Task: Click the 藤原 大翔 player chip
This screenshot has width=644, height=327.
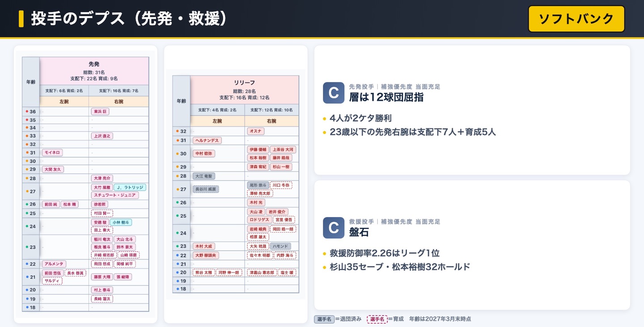Action: pos(102,277)
